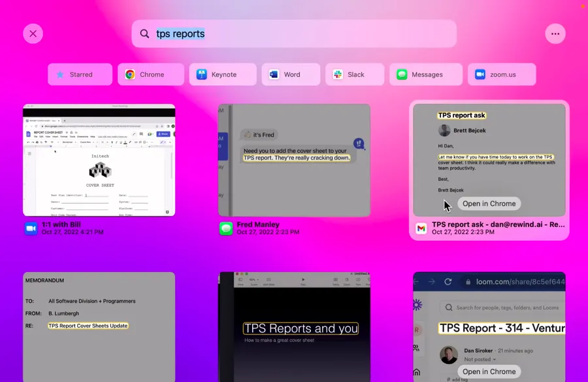Click 'B. Lumbergh' in memorandum preview
Viewport: 588px width, 382px height.
[64, 313]
